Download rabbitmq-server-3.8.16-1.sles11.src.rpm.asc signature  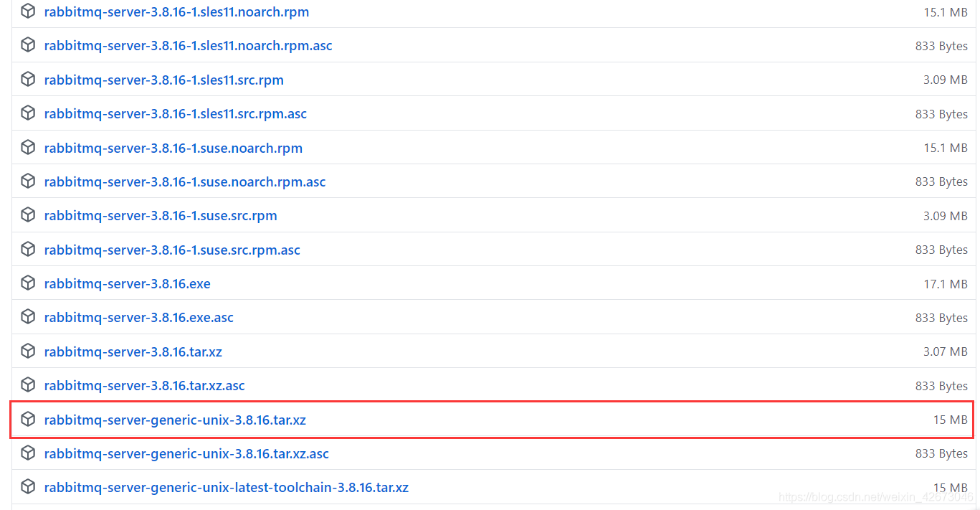coord(175,114)
